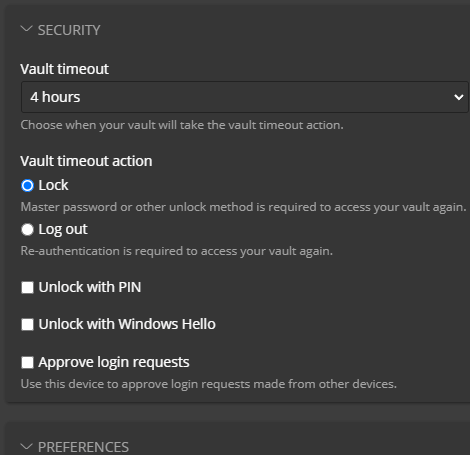The image size is (470, 455).
Task: Select the Lock radio button
Action: pyautogui.click(x=27, y=186)
